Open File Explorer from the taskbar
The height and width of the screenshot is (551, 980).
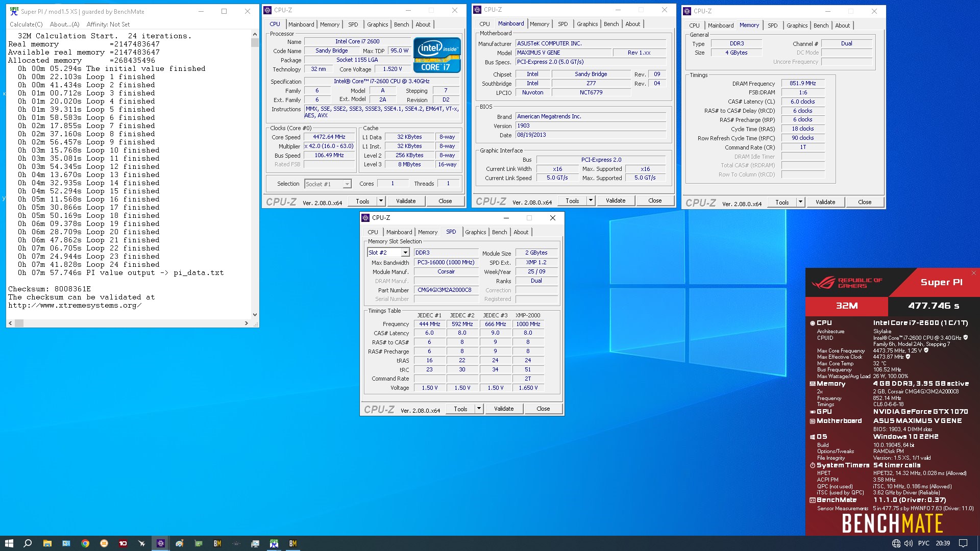pyautogui.click(x=47, y=543)
